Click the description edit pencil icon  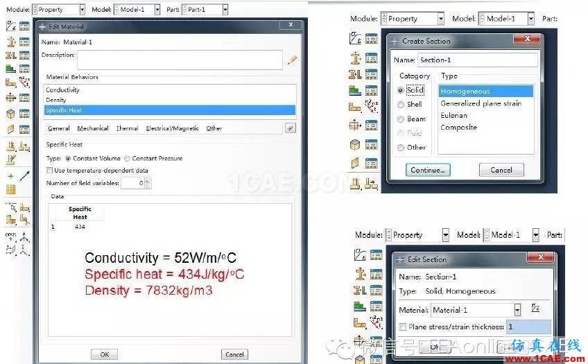[292, 60]
